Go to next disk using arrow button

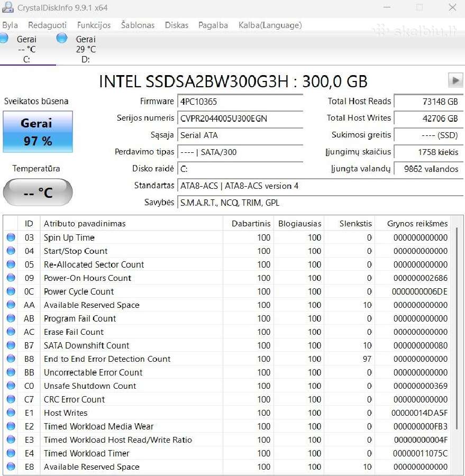coord(455,80)
